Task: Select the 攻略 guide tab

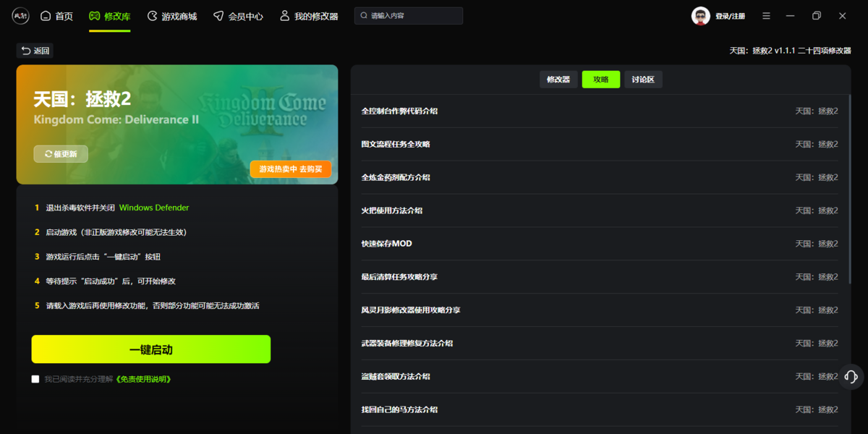Action: tap(601, 80)
